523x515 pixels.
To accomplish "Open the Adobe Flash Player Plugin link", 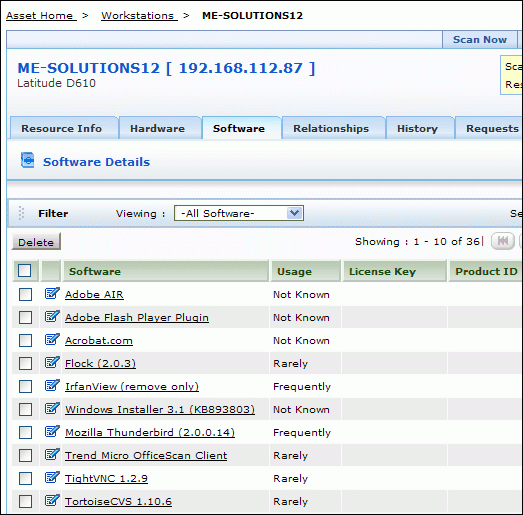I will pos(137,318).
